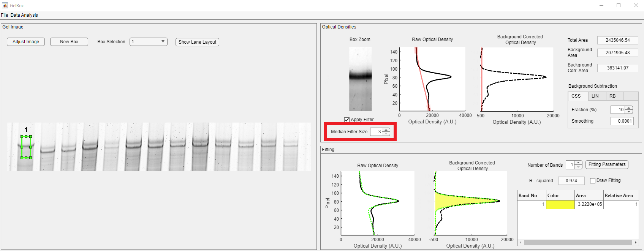Click the Band No column header
Image resolution: width=644 pixels, height=251 pixels.
[532, 196]
